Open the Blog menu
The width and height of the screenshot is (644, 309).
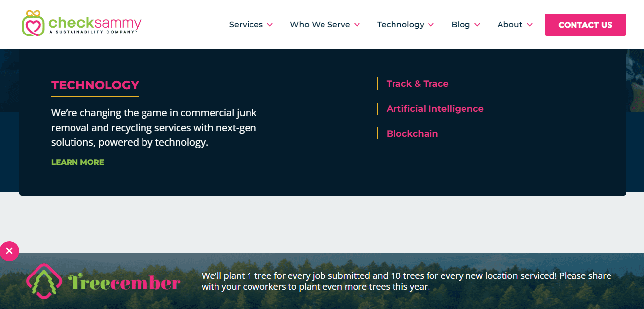(x=461, y=24)
